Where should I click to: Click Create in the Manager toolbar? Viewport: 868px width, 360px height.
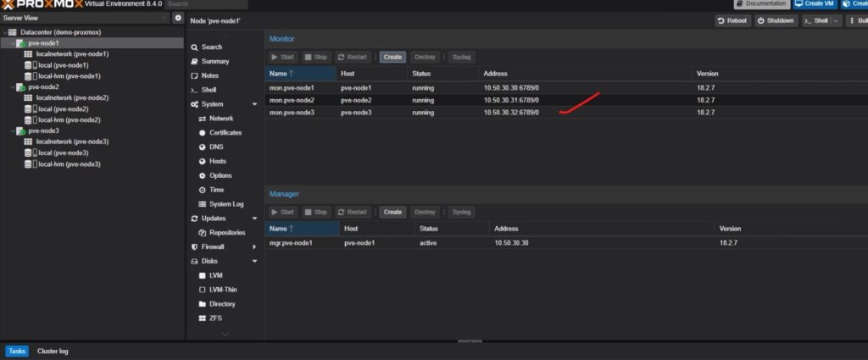392,212
